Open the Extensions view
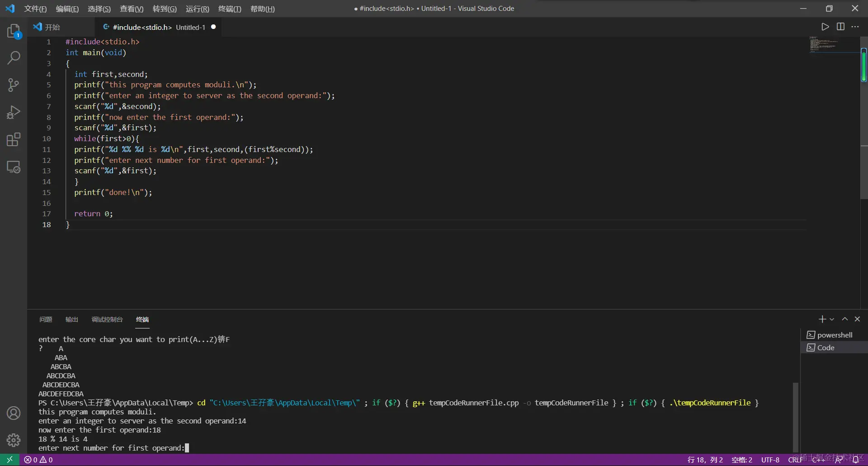The image size is (868, 466). coord(14,140)
